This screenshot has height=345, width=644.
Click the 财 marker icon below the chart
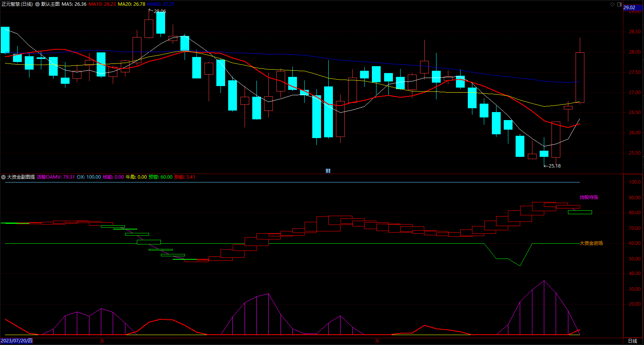click(328, 171)
